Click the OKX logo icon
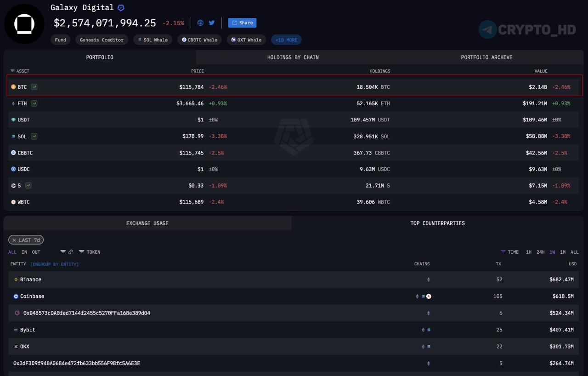Viewport: 588px width, 376px height. tap(16, 347)
